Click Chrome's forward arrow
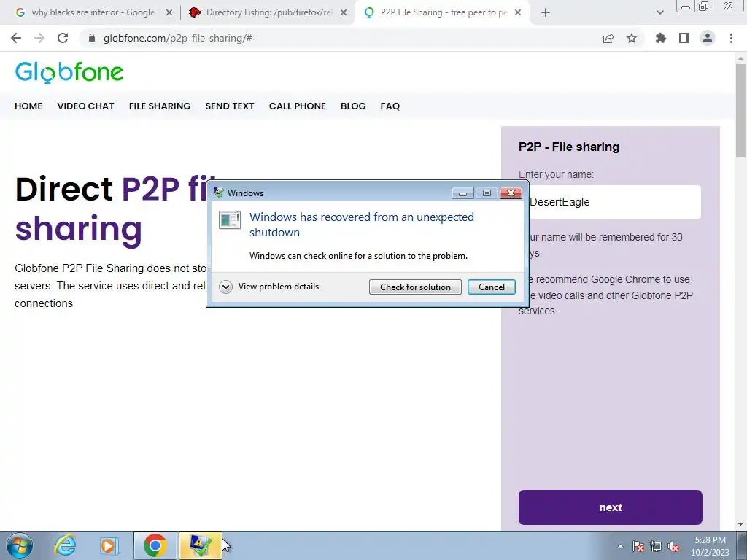This screenshot has height=560, width=747. pyautogui.click(x=39, y=38)
